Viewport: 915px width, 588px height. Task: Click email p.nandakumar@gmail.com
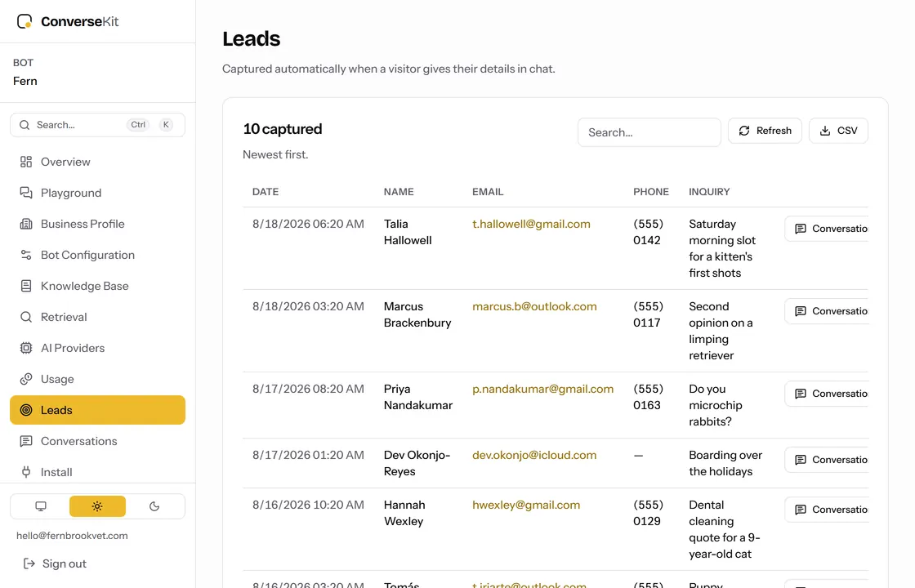pyautogui.click(x=542, y=389)
